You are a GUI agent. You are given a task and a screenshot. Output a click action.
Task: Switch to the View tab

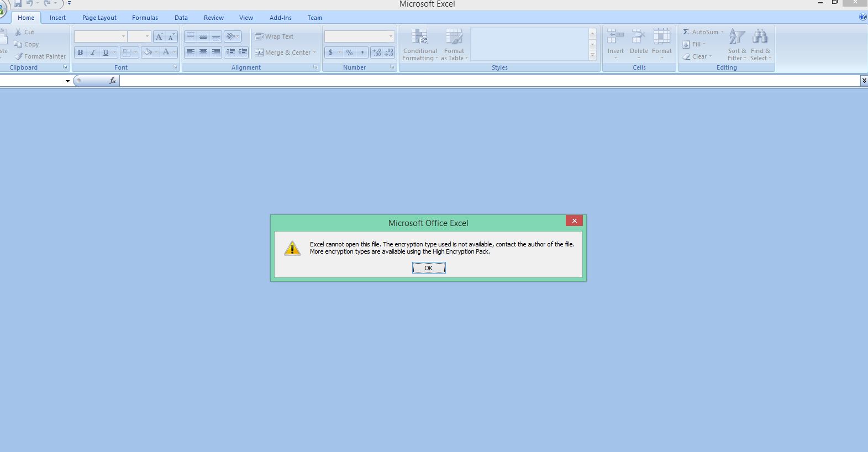click(x=246, y=18)
